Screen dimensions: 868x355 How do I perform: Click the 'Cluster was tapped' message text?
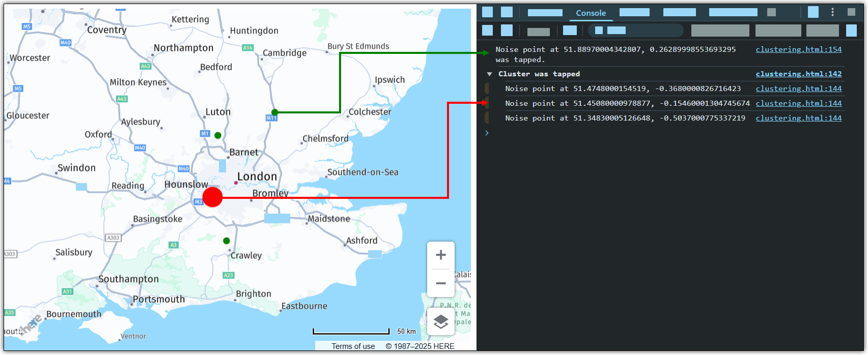point(539,74)
